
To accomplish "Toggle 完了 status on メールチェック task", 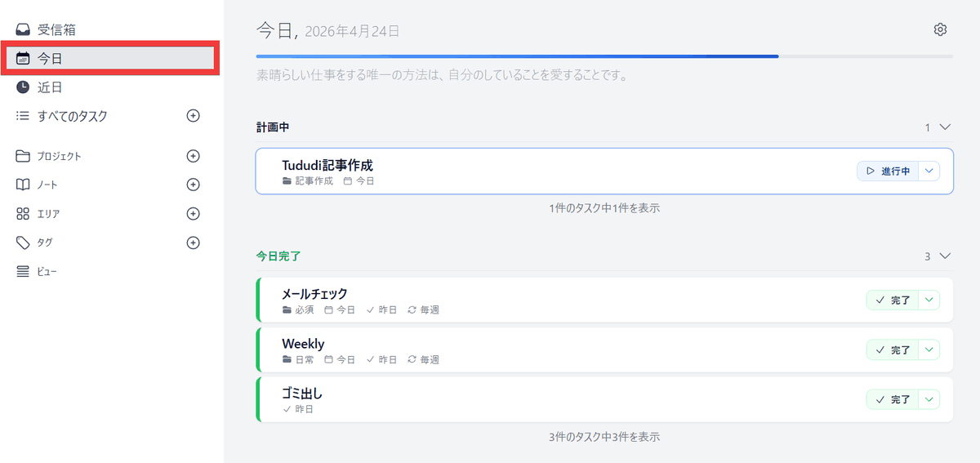I will coord(893,301).
